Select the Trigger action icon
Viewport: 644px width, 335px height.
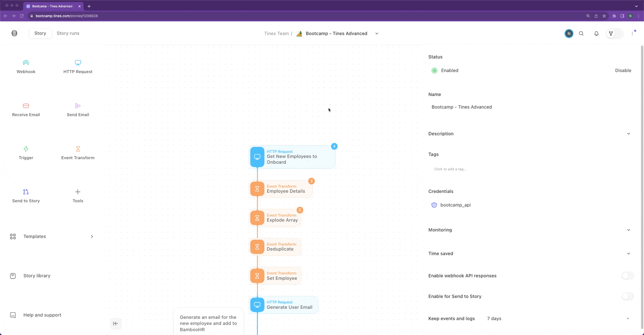pos(26,149)
